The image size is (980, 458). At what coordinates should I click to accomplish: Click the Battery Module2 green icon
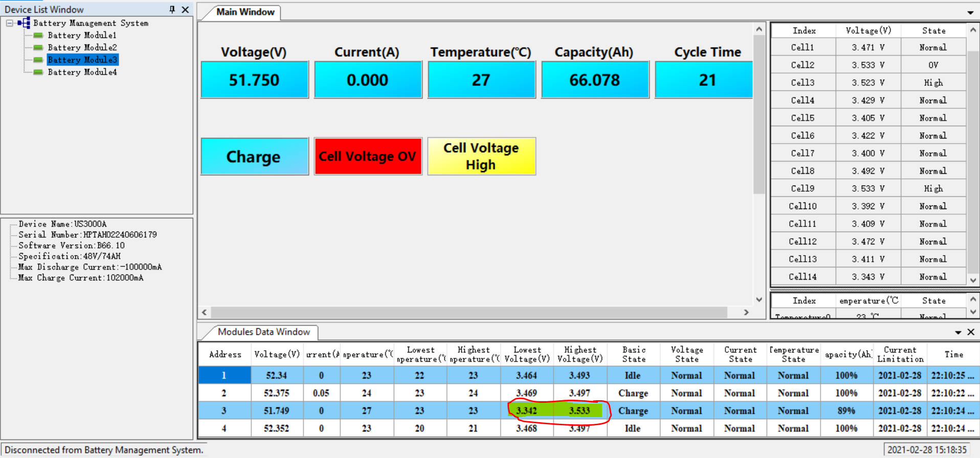click(38, 48)
